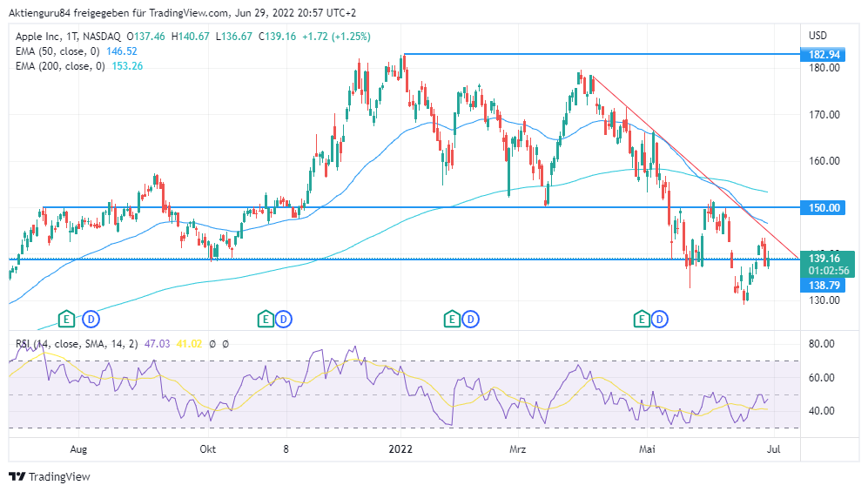The width and height of the screenshot is (868, 492).
Task: Click the Mai label on time axis
Action: (647, 448)
